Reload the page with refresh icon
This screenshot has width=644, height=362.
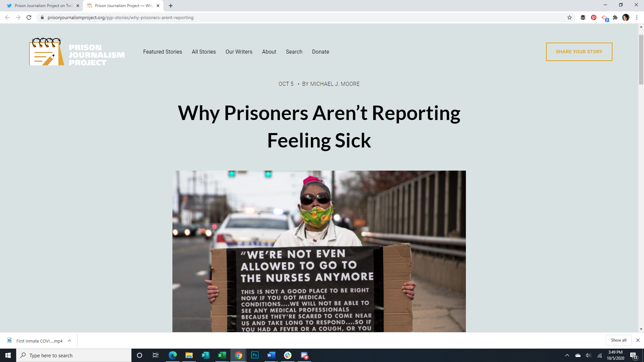pos(29,17)
